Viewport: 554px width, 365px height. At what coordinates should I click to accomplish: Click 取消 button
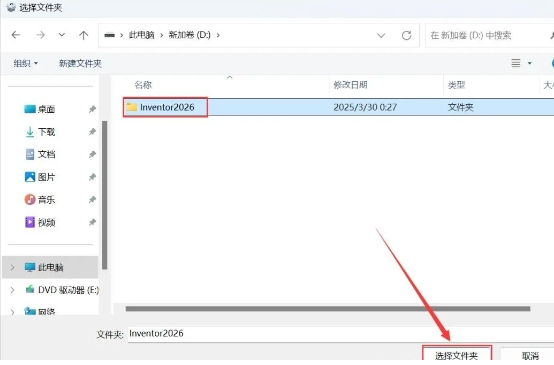[529, 355]
